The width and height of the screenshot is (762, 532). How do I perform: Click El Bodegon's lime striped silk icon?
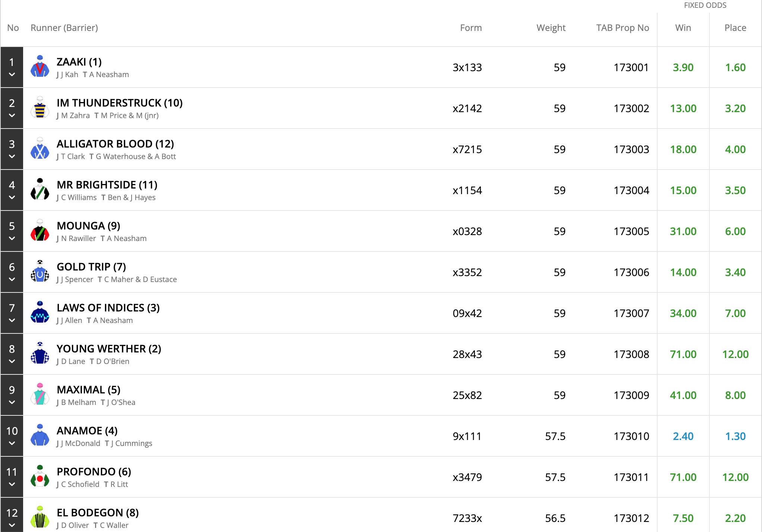pyautogui.click(x=40, y=517)
